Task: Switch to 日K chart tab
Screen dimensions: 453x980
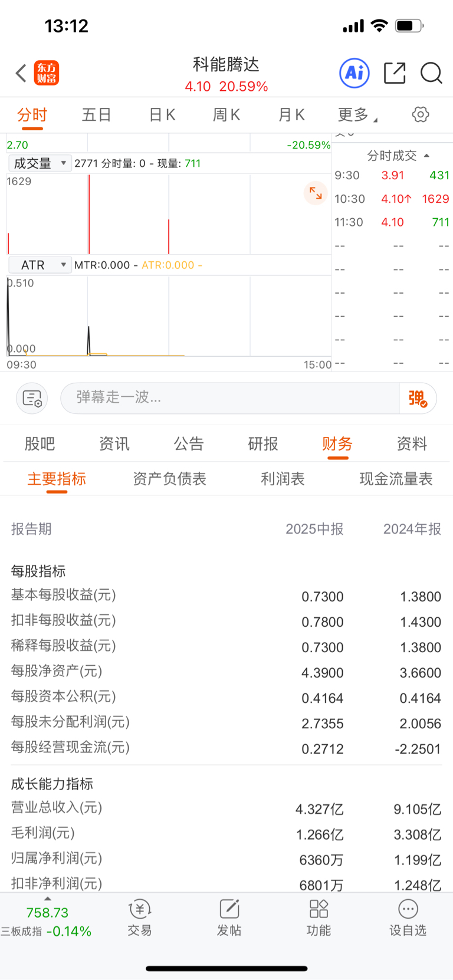Action: pyautogui.click(x=162, y=115)
